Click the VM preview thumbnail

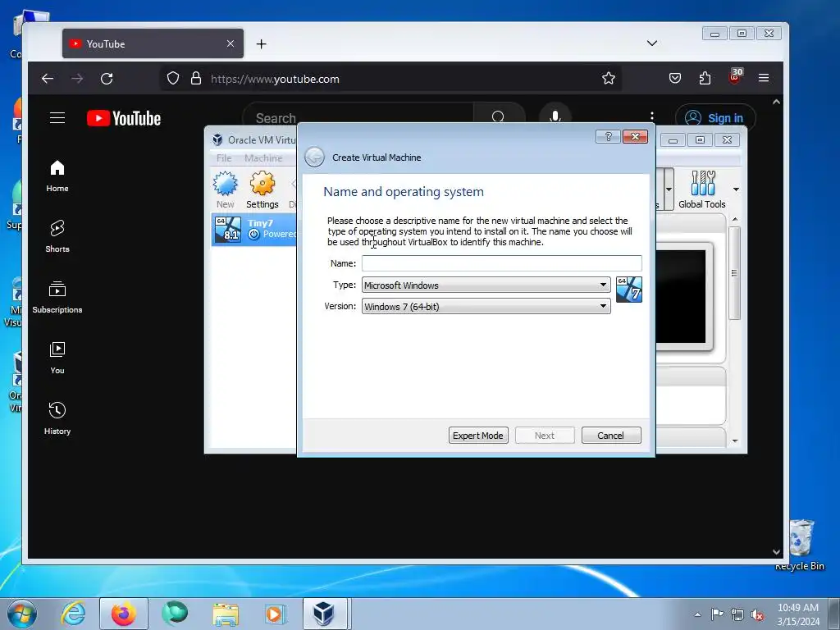point(684,296)
